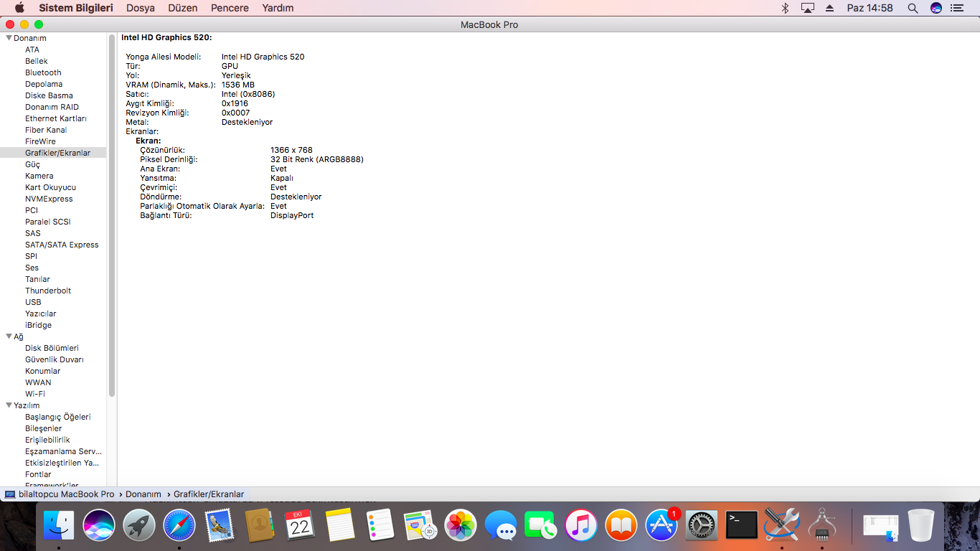Image resolution: width=980 pixels, height=551 pixels.
Task: Open Terminal in the dock
Action: [741, 526]
